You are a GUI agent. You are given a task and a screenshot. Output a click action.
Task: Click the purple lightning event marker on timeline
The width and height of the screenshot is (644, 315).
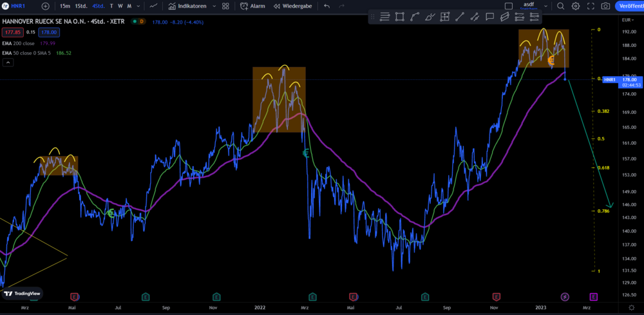(x=565, y=297)
